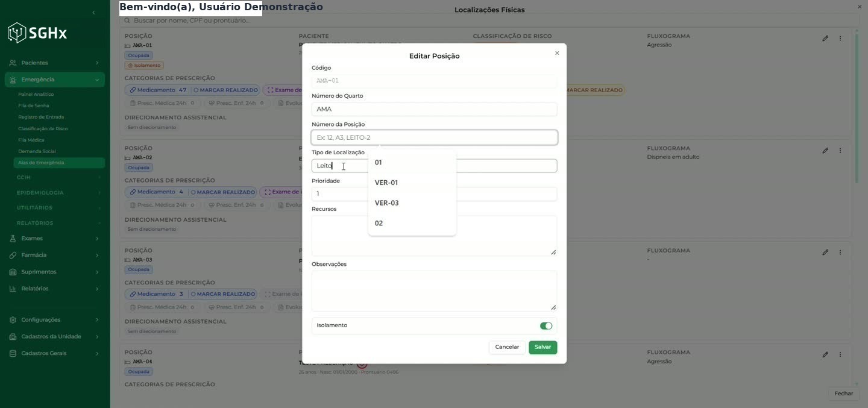
Task: Click the SGHx logo
Action: pos(37,33)
